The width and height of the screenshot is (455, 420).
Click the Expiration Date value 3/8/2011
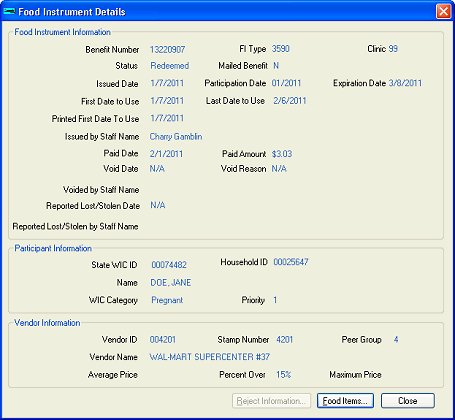tap(405, 83)
